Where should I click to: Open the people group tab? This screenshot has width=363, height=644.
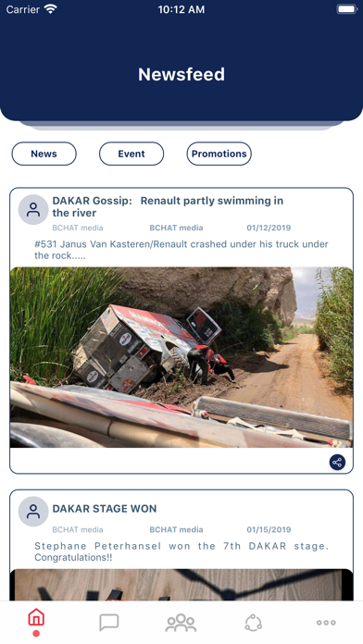point(181,622)
